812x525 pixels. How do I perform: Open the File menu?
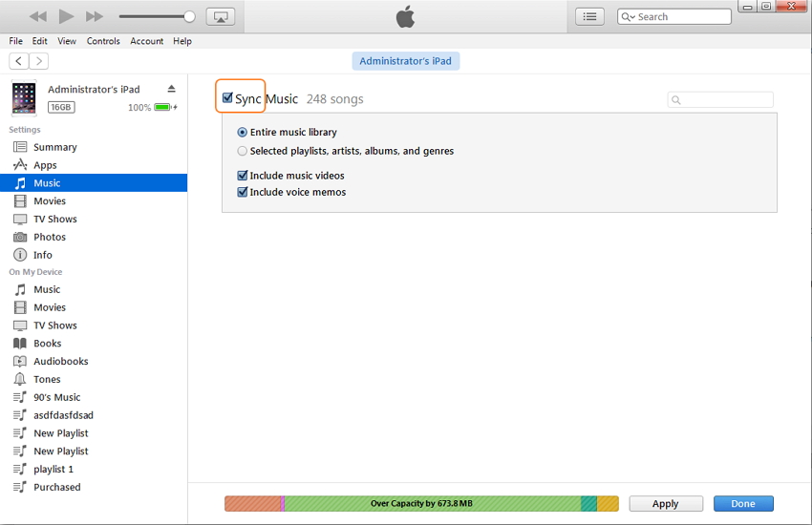[x=15, y=41]
